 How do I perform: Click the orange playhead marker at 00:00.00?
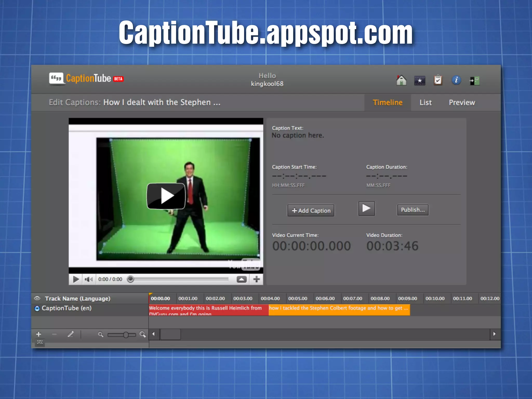click(x=150, y=294)
